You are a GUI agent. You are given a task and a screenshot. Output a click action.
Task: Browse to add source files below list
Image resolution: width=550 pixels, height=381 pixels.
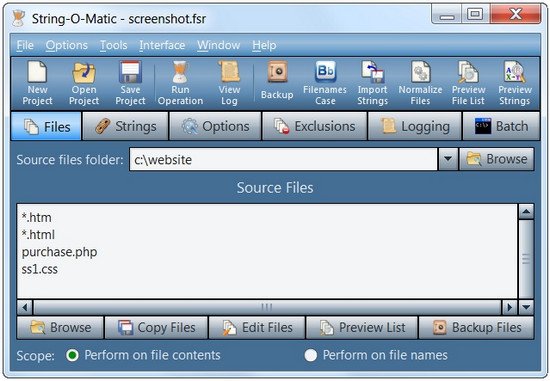pyautogui.click(x=60, y=328)
